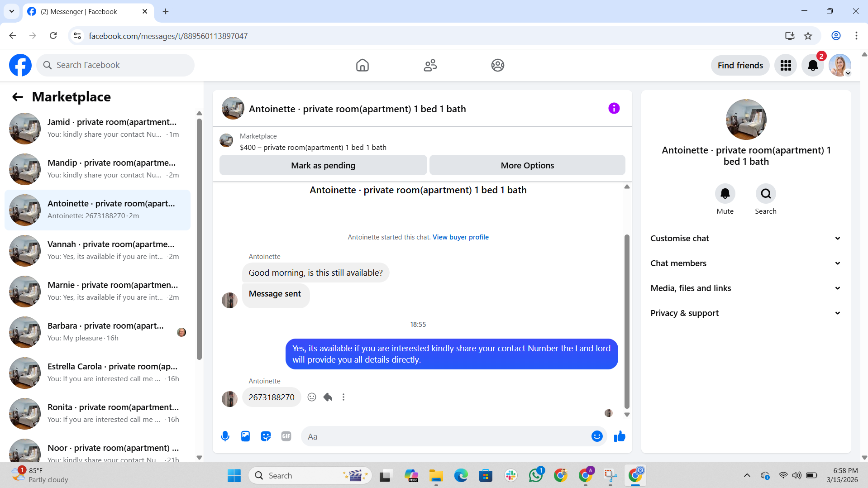
Task: Open a new browser tab
Action: pyautogui.click(x=166, y=11)
